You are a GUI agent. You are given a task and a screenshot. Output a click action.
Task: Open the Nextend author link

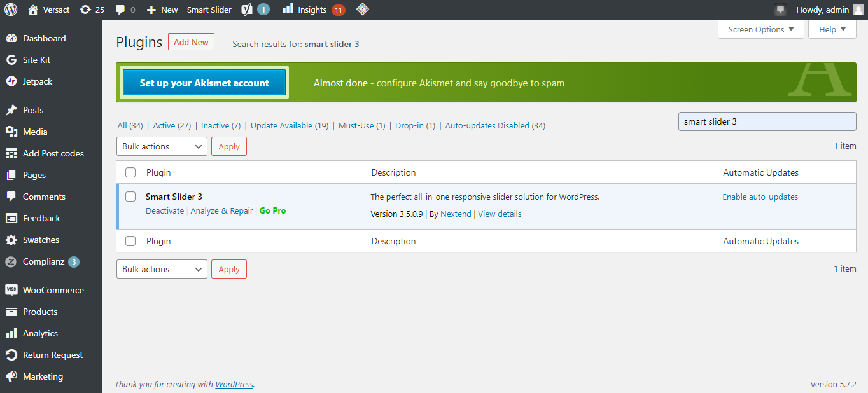456,214
